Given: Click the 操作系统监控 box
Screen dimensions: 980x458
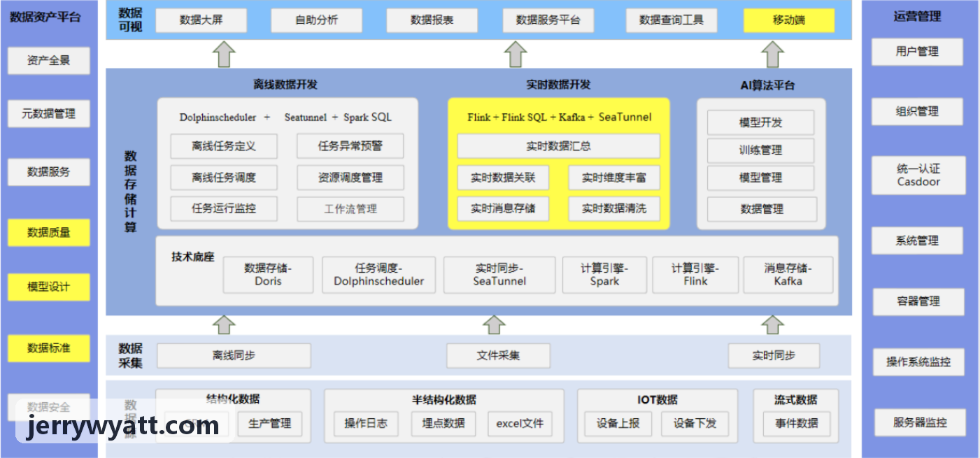Looking at the screenshot, I should tap(918, 362).
